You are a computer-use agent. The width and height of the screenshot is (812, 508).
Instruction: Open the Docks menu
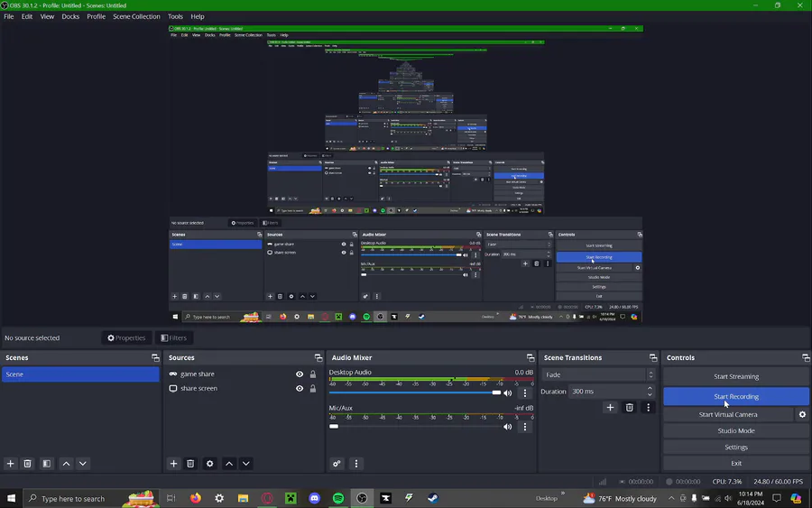pos(70,16)
